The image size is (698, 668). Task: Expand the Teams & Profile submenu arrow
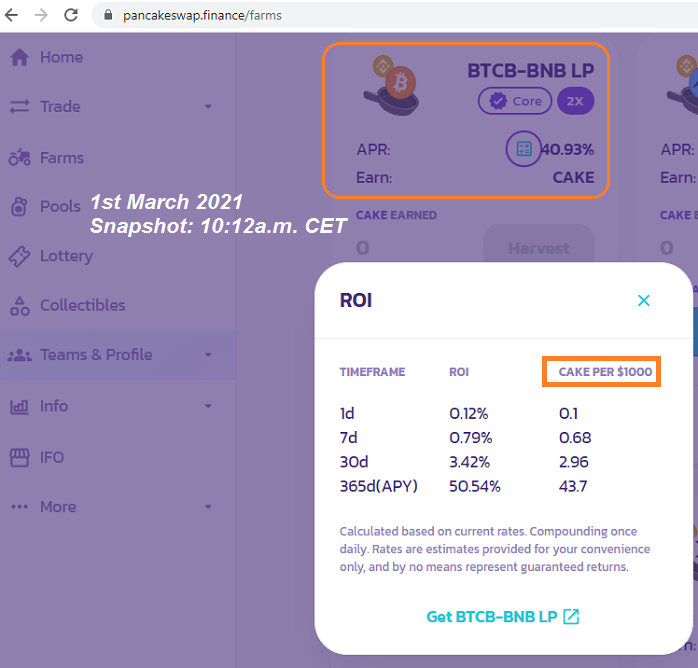208,355
